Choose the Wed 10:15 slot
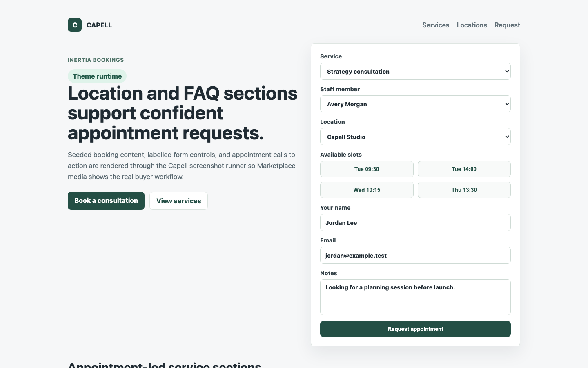 click(x=367, y=190)
